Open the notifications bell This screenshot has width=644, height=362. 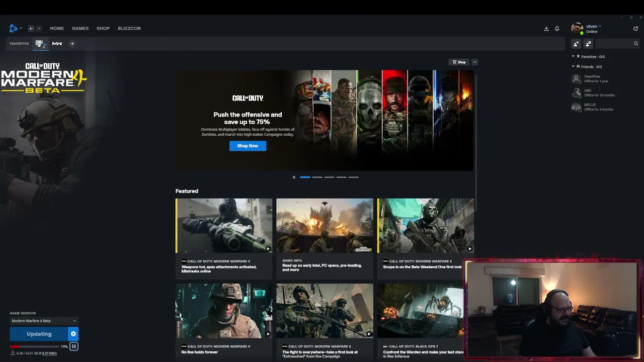tap(557, 29)
